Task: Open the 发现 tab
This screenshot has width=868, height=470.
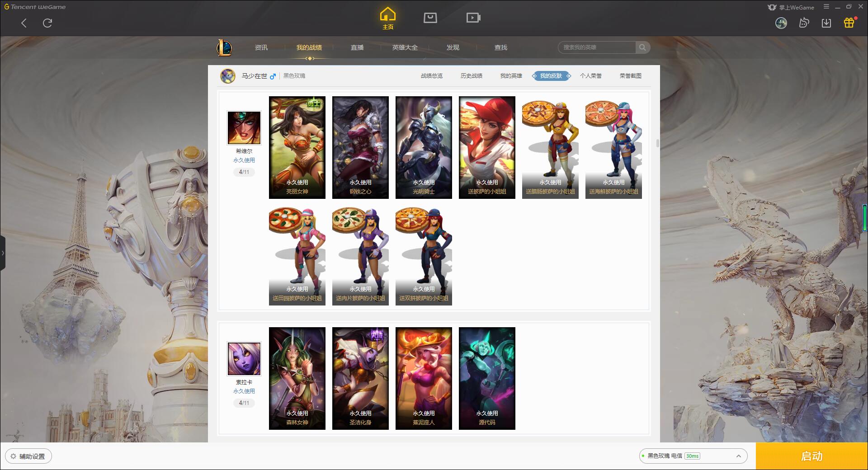Action: pyautogui.click(x=453, y=47)
